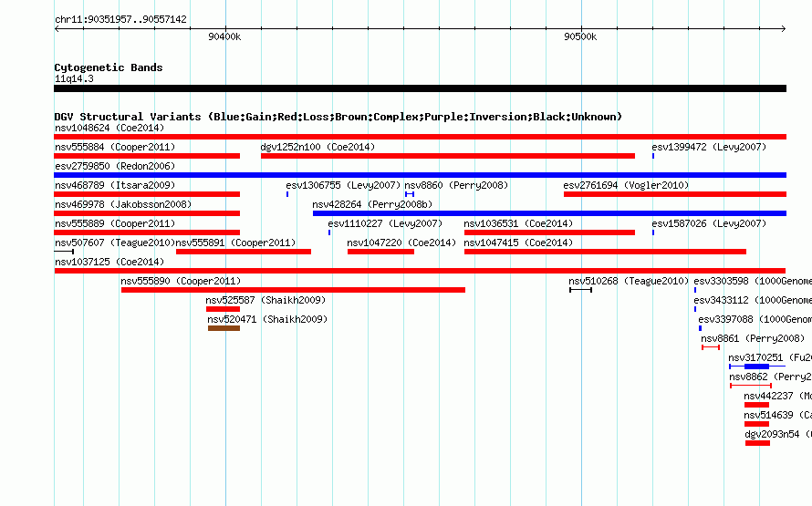Image resolution: width=812 pixels, height=506 pixels.
Task: Click the esv3397088 variant label
Action: [755, 320]
